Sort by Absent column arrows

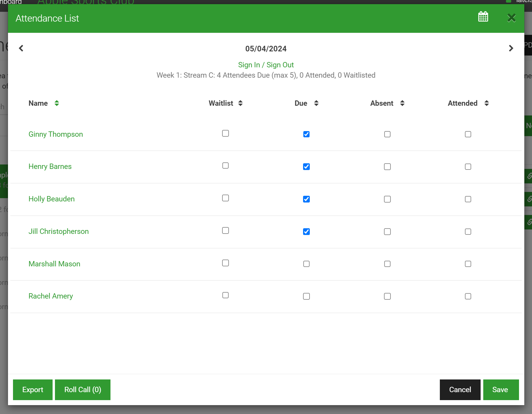click(402, 103)
